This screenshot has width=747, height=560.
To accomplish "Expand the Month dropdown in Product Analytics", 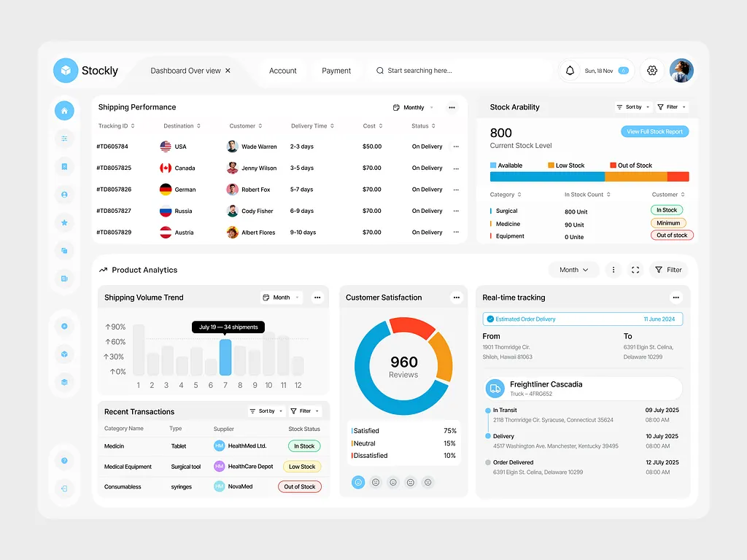I will [573, 270].
